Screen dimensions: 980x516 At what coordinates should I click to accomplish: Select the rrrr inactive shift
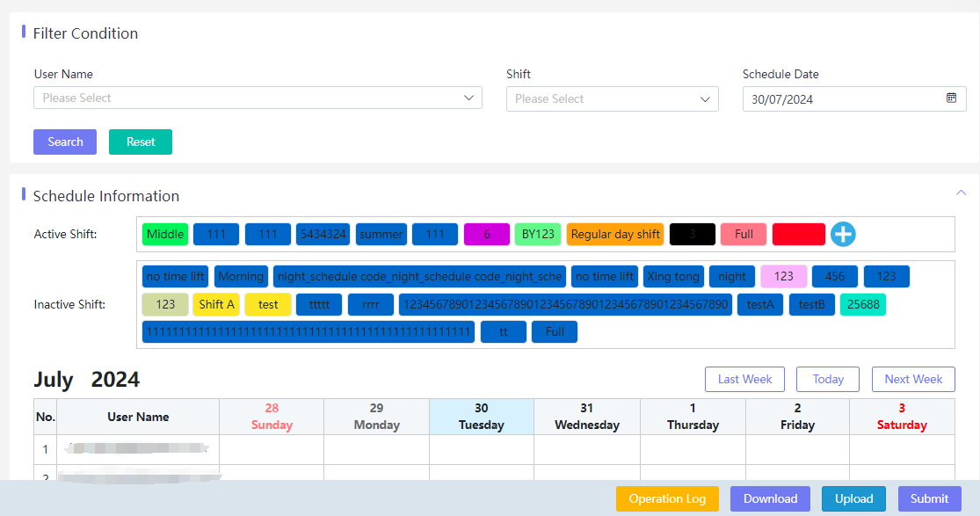371,305
